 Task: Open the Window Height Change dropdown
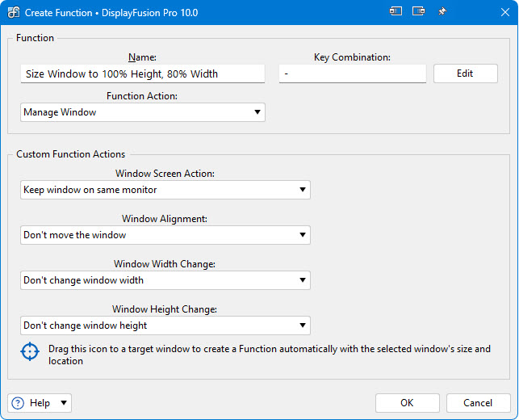pyautogui.click(x=165, y=325)
